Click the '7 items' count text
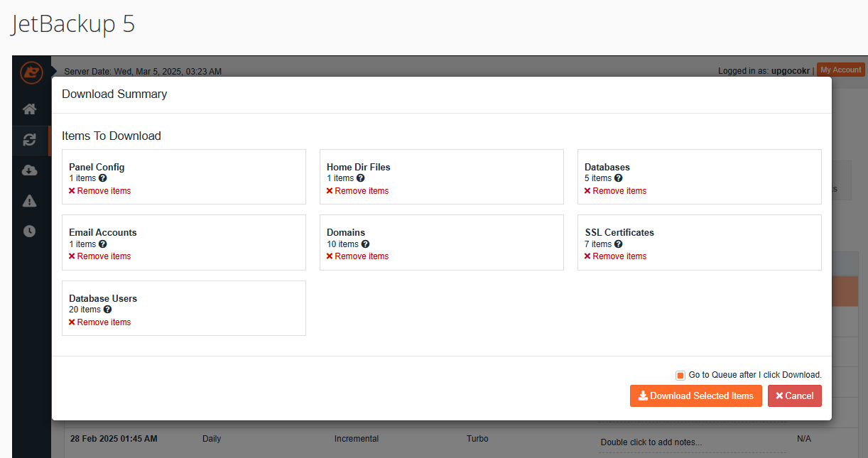The image size is (868, 458). (x=598, y=244)
